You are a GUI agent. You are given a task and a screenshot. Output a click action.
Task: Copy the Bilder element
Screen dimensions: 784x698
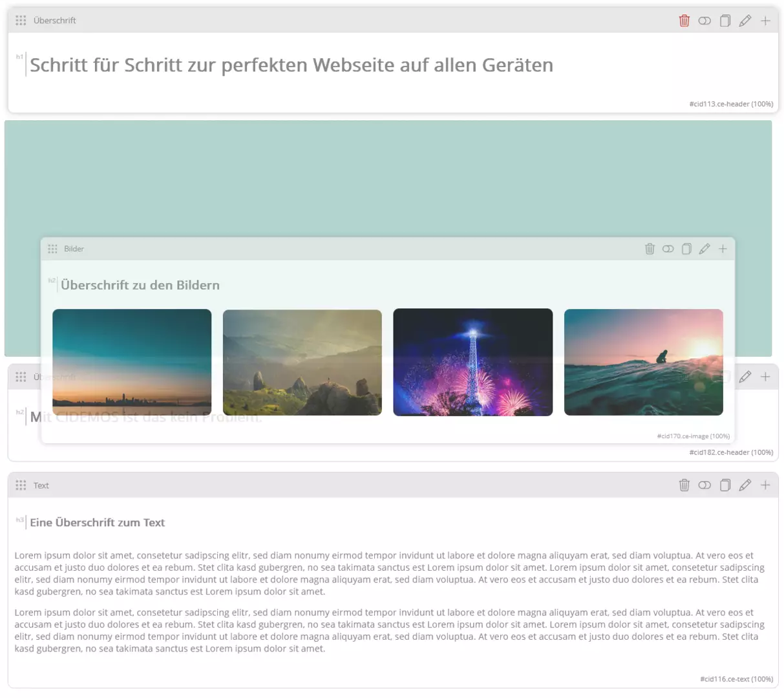click(686, 249)
